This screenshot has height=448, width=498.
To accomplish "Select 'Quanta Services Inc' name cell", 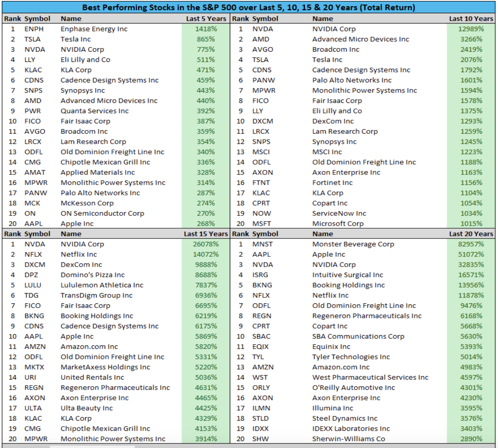I will click(x=95, y=111).
